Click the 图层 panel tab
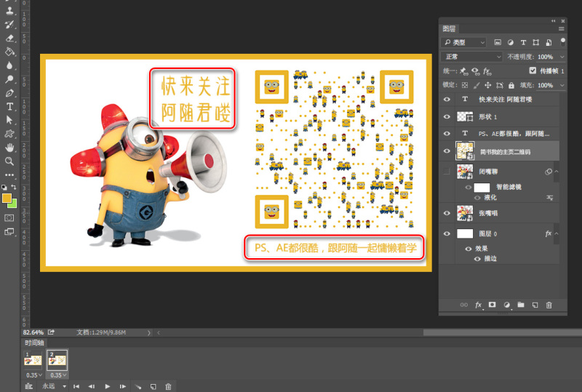The image size is (582, 392). click(450, 29)
